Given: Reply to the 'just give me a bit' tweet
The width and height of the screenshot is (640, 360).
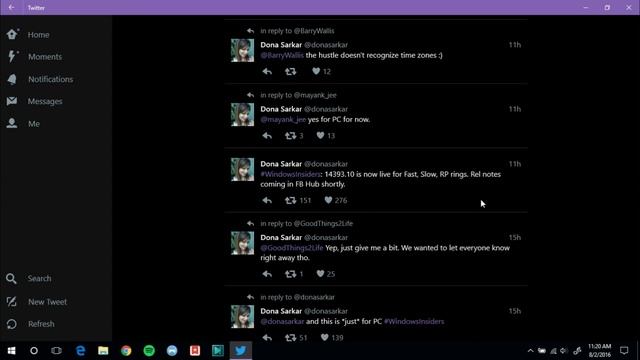Looking at the screenshot, I should [267, 274].
